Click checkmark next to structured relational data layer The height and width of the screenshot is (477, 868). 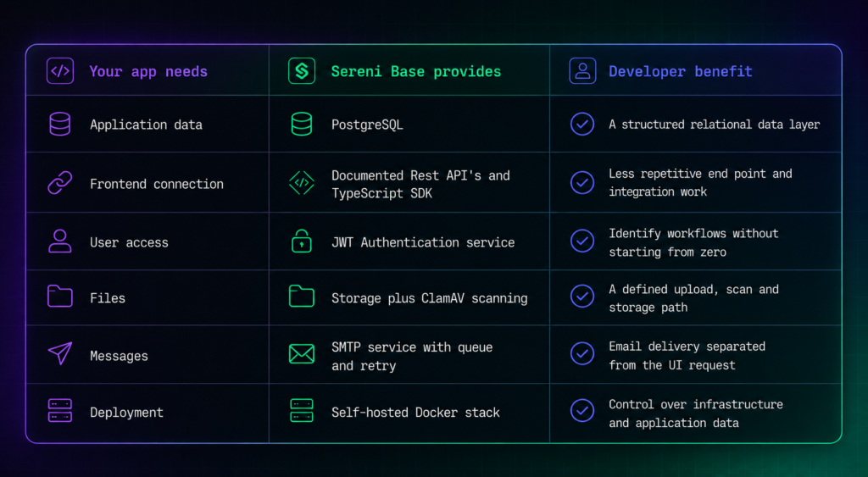pos(582,124)
